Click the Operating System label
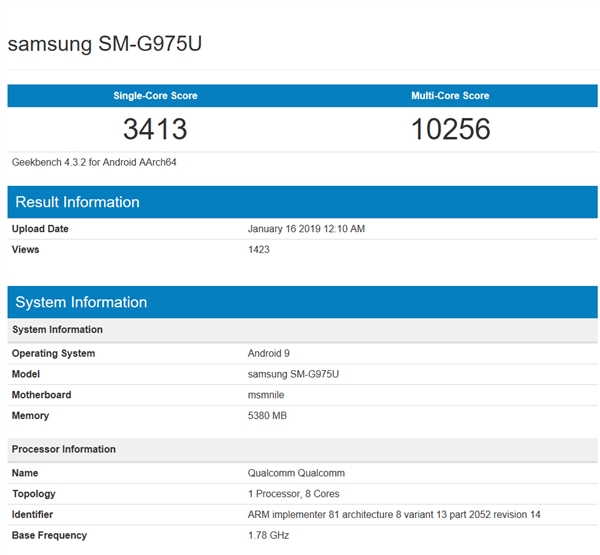This screenshot has height=555, width=600. [53, 353]
